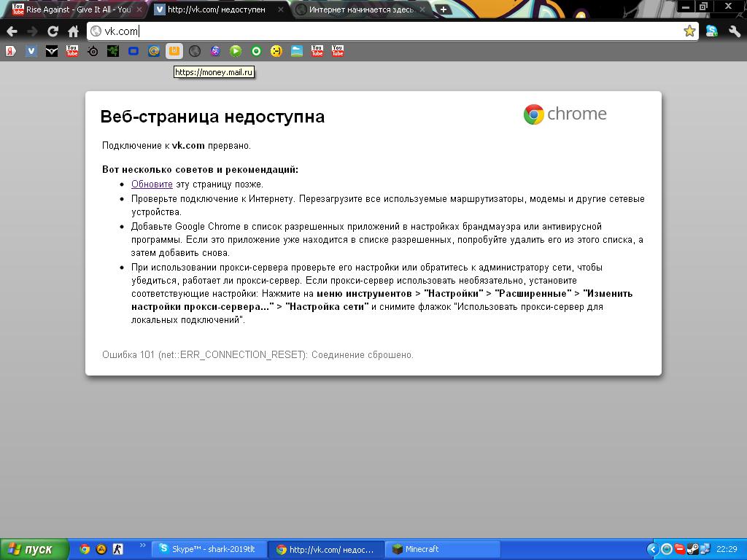Click the Ошибка 101 ERR_CONNECTION_RESET text
747x560 pixels.
(258, 355)
